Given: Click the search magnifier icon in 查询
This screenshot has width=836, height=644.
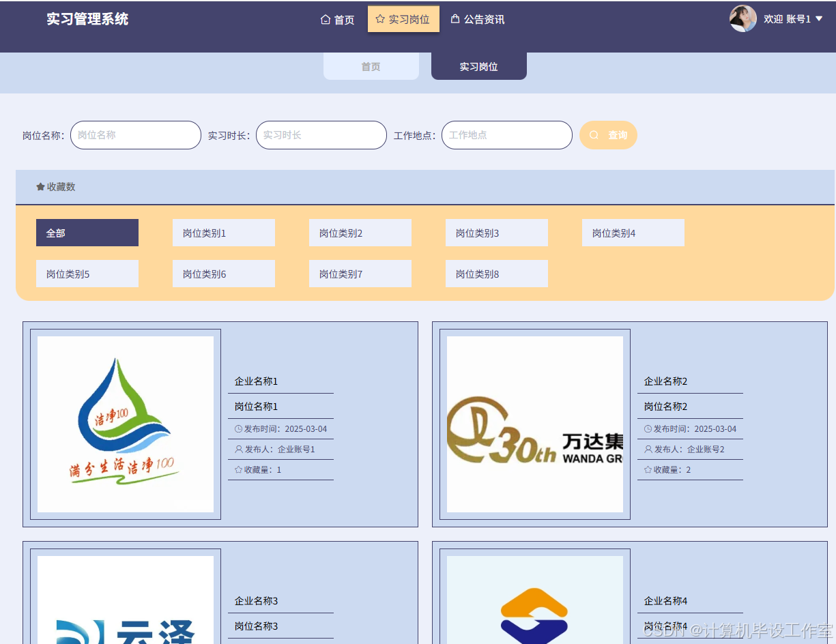Looking at the screenshot, I should [x=594, y=135].
